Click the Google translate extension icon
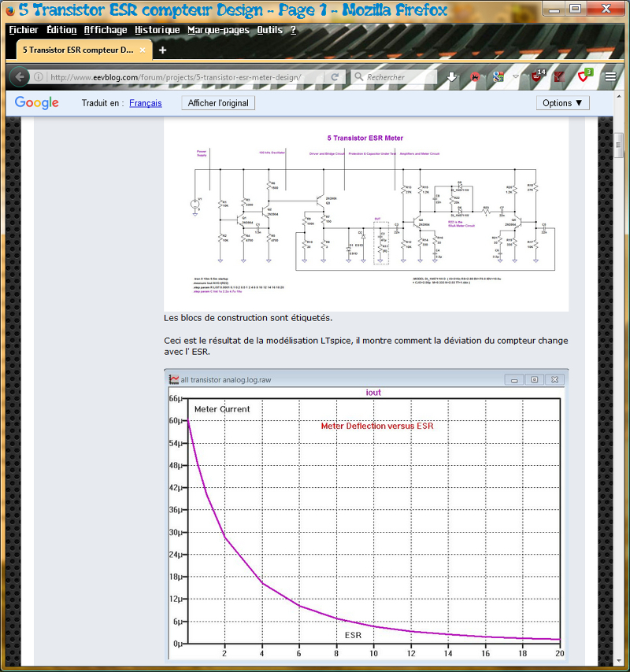The width and height of the screenshot is (630, 672). pos(498,77)
